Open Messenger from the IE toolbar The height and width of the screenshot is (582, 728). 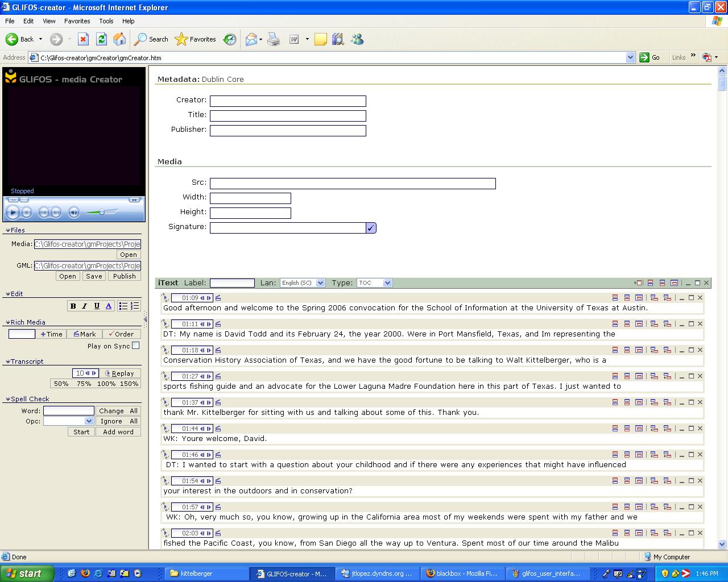(357, 39)
